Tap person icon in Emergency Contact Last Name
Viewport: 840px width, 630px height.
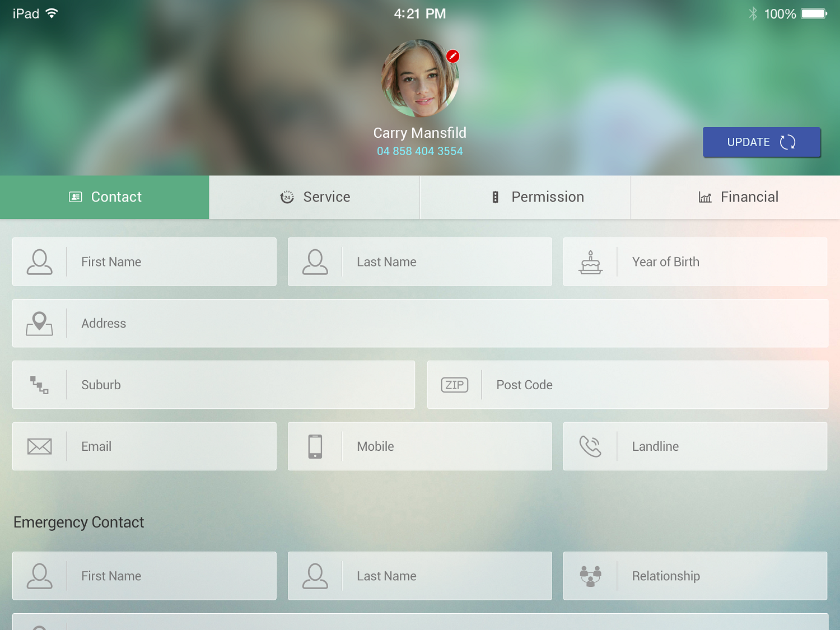[x=315, y=576]
